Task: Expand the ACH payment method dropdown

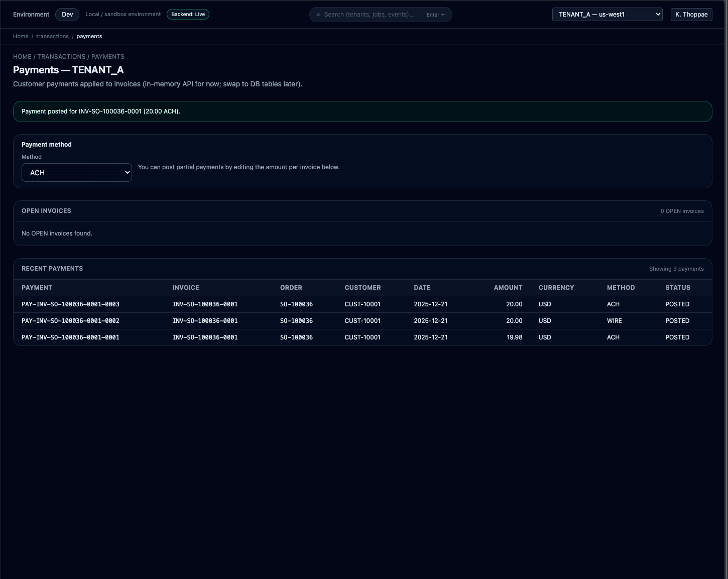Action: (x=77, y=173)
